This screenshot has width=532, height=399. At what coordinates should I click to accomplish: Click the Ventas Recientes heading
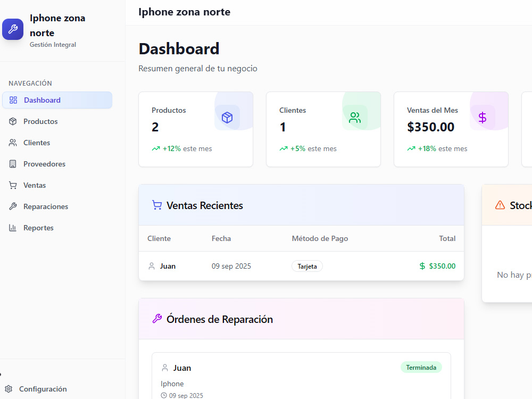click(x=205, y=205)
